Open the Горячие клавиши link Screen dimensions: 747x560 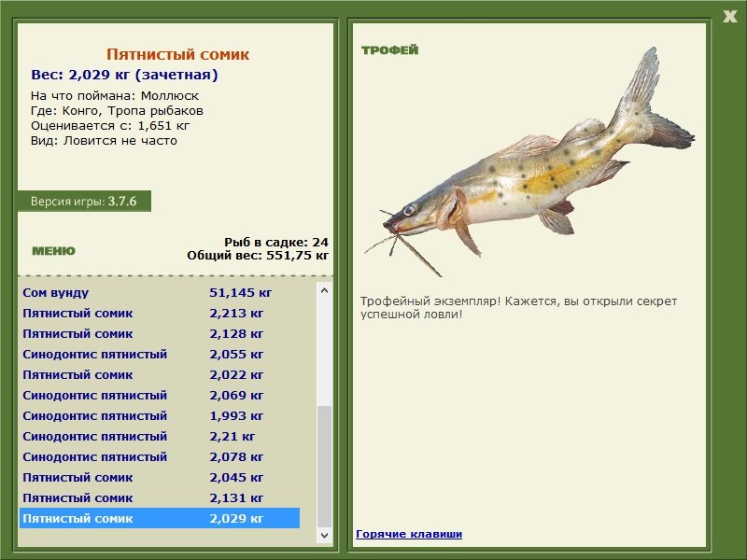[x=409, y=534]
